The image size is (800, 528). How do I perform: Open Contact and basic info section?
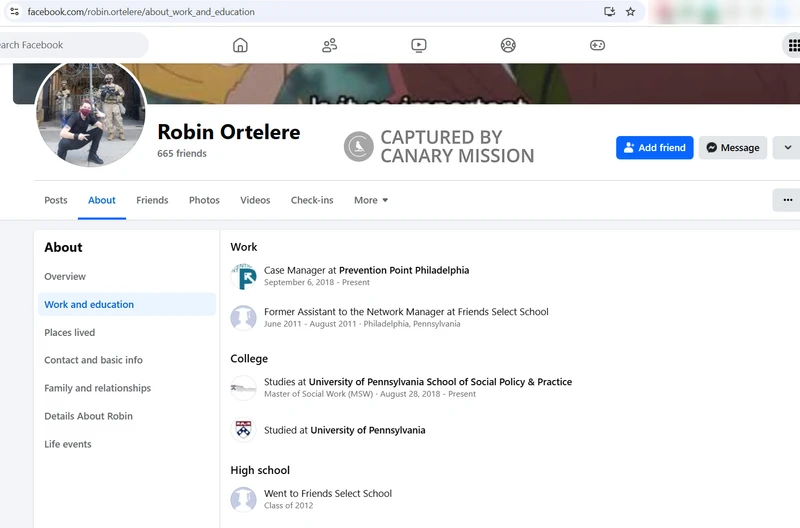(127, 360)
